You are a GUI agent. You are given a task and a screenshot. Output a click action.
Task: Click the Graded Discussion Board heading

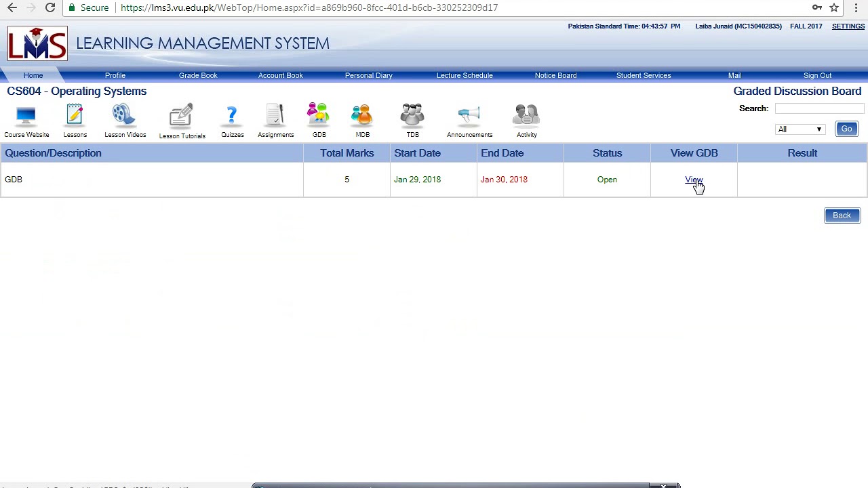(797, 91)
